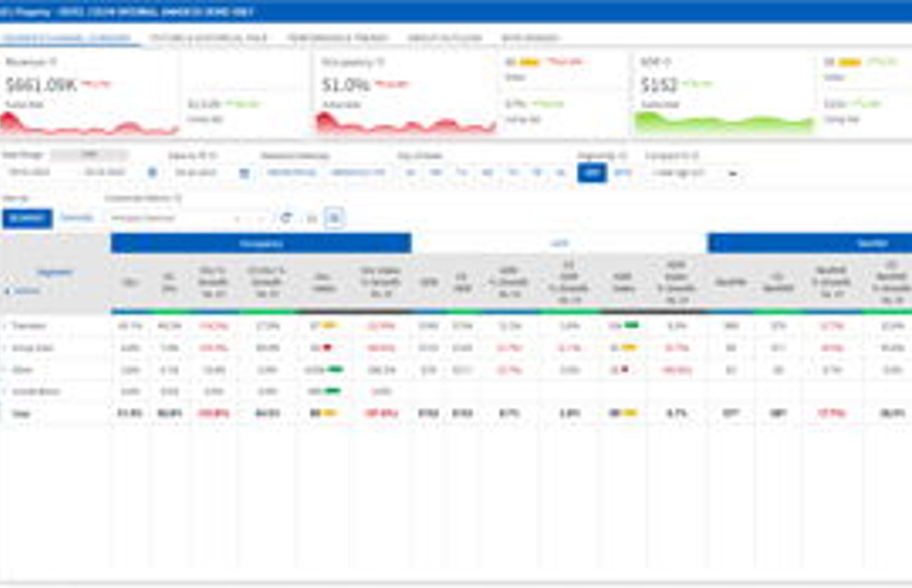Click the red Revenue sparkline chart
Image resolution: width=912 pixels, height=588 pixels.
coord(89,124)
